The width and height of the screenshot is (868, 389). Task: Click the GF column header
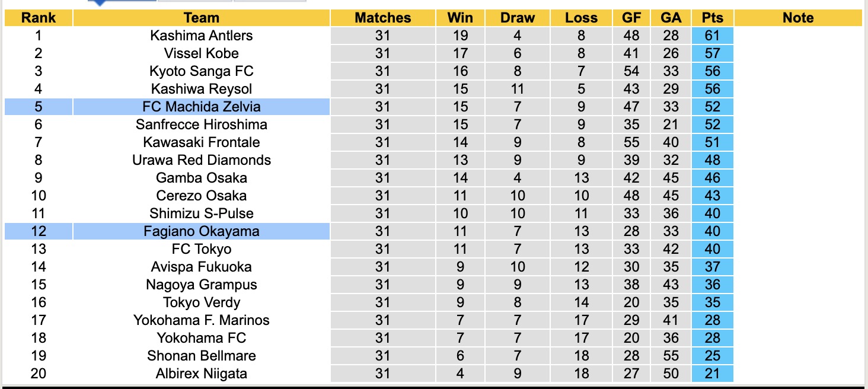click(x=631, y=18)
